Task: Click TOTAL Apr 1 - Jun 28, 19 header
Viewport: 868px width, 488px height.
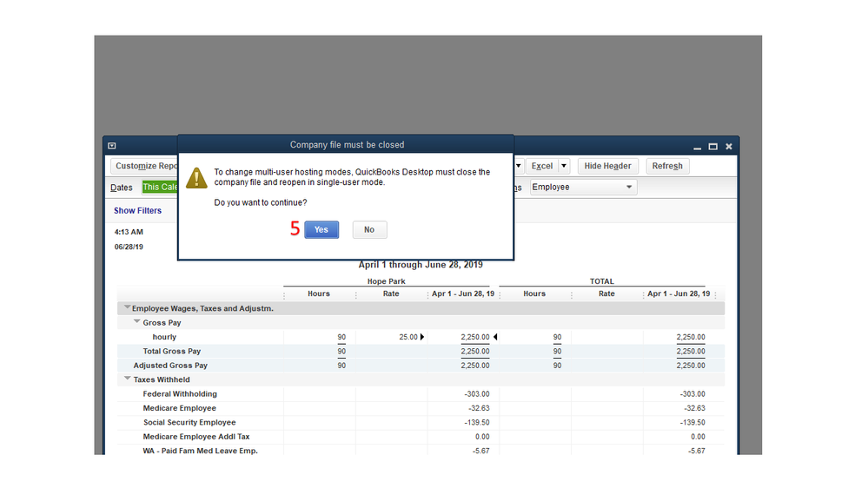Action: tap(679, 293)
